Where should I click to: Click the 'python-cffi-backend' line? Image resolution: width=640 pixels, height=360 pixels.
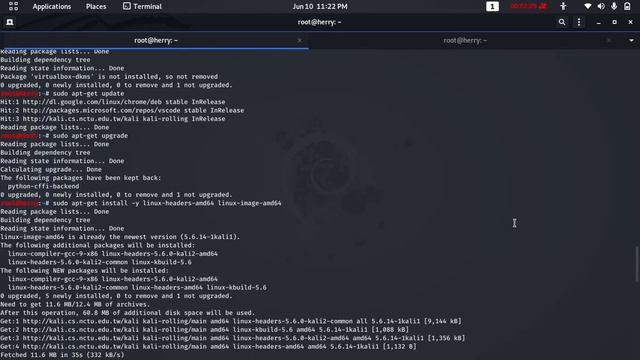pyautogui.click(x=43, y=186)
